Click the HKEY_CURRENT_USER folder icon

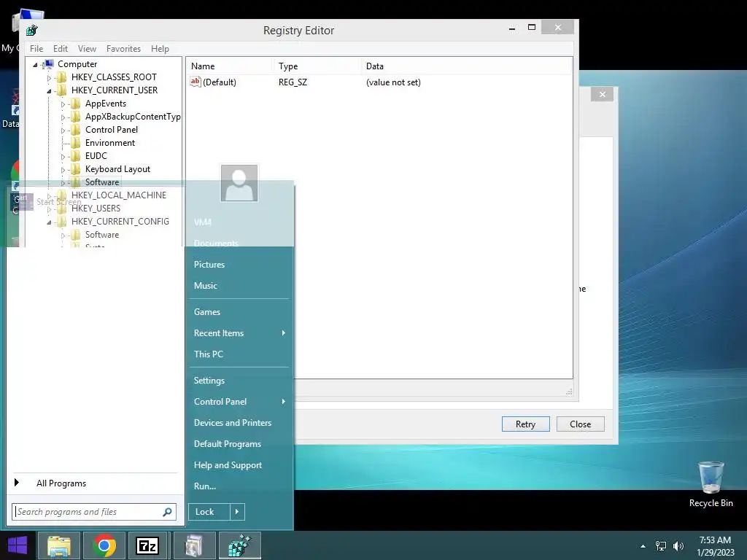tap(61, 90)
